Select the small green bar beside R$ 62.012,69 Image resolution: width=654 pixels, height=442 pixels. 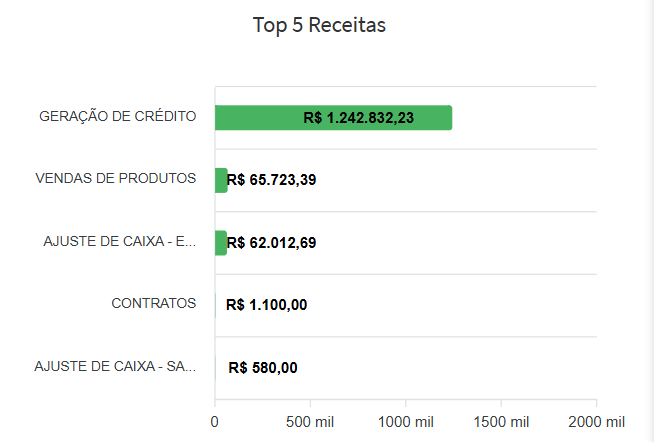(221, 242)
